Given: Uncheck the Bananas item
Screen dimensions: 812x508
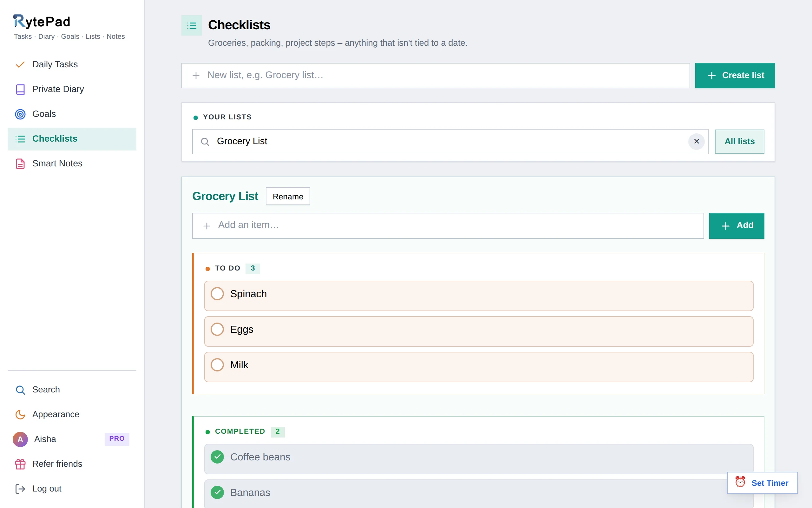Looking at the screenshot, I should tap(217, 492).
